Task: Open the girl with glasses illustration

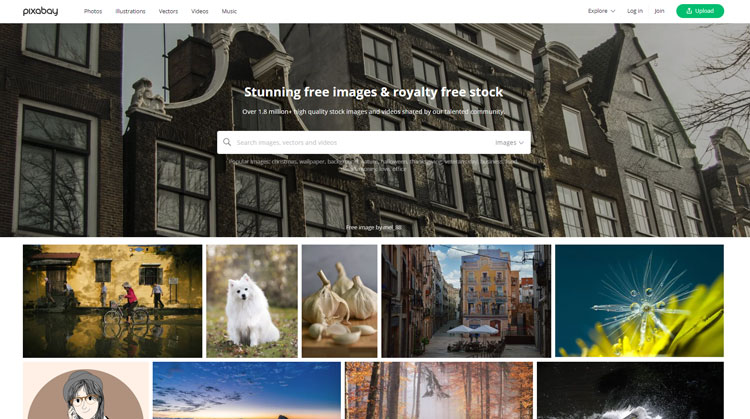Action: click(x=86, y=390)
